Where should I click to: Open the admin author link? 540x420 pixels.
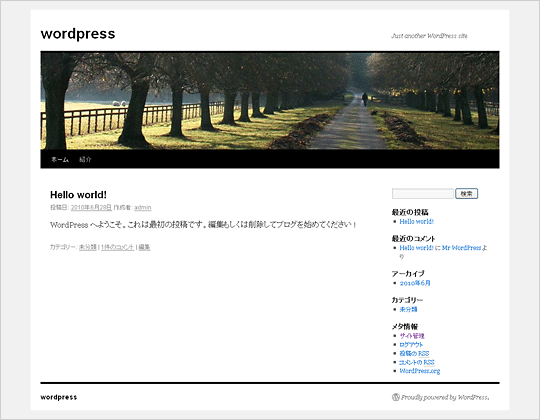click(x=143, y=207)
